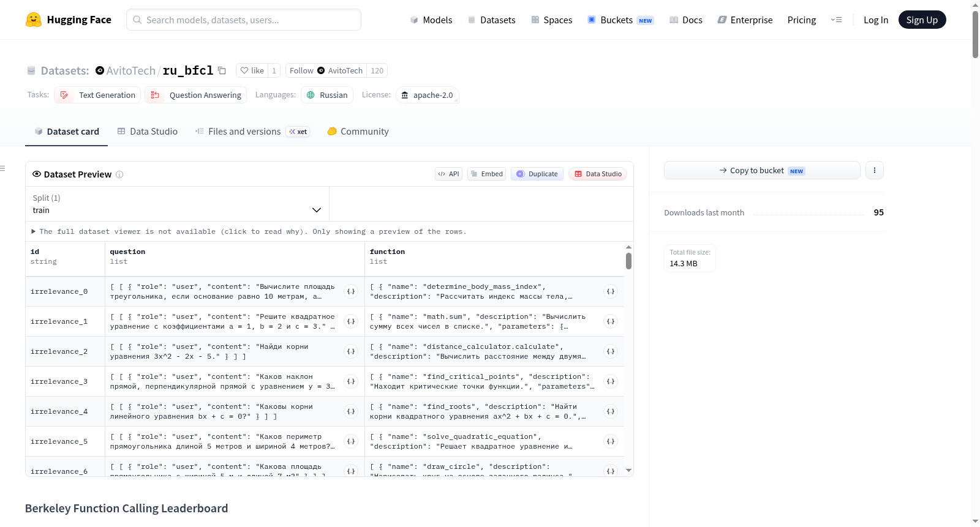Copy dataset name ru_bfcl icon
This screenshot has width=980, height=527.
222,70
